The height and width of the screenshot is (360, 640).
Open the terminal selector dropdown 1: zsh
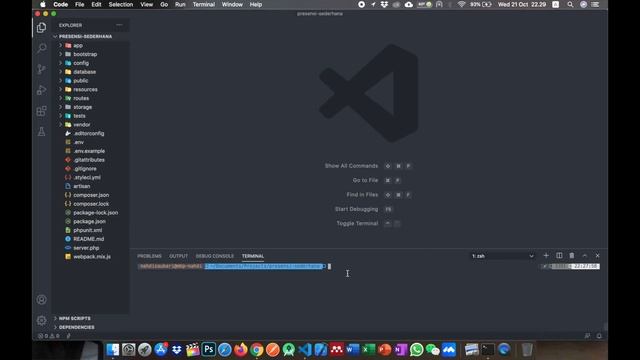tap(503, 256)
